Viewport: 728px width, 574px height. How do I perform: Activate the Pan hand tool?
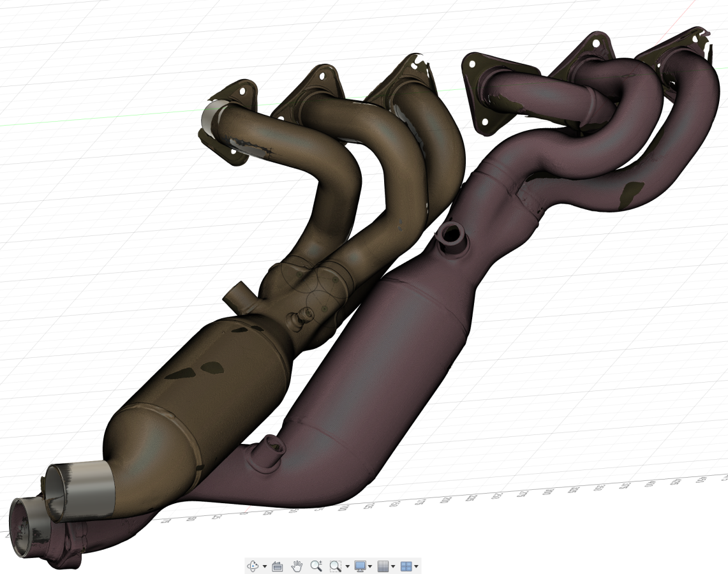pyautogui.click(x=297, y=566)
